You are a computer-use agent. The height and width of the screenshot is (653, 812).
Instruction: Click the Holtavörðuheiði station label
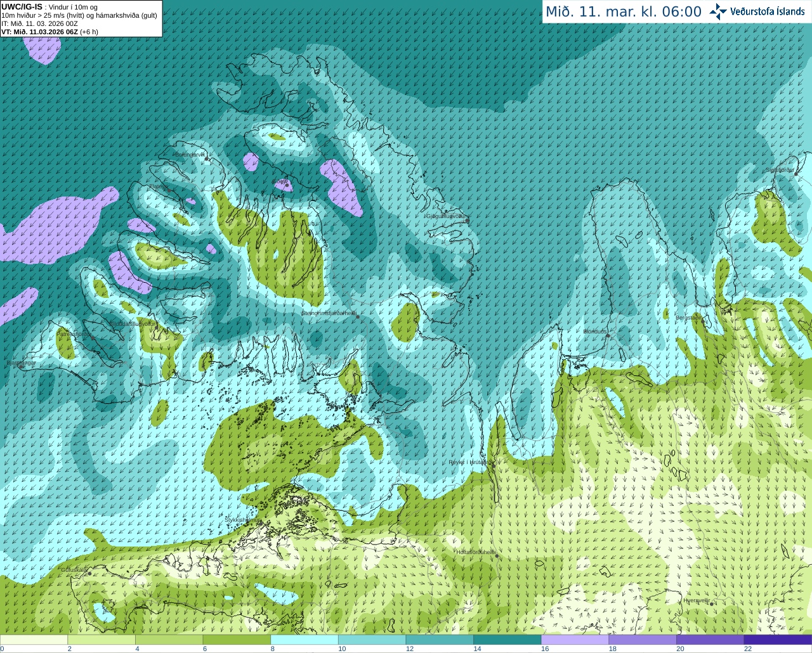(x=476, y=552)
